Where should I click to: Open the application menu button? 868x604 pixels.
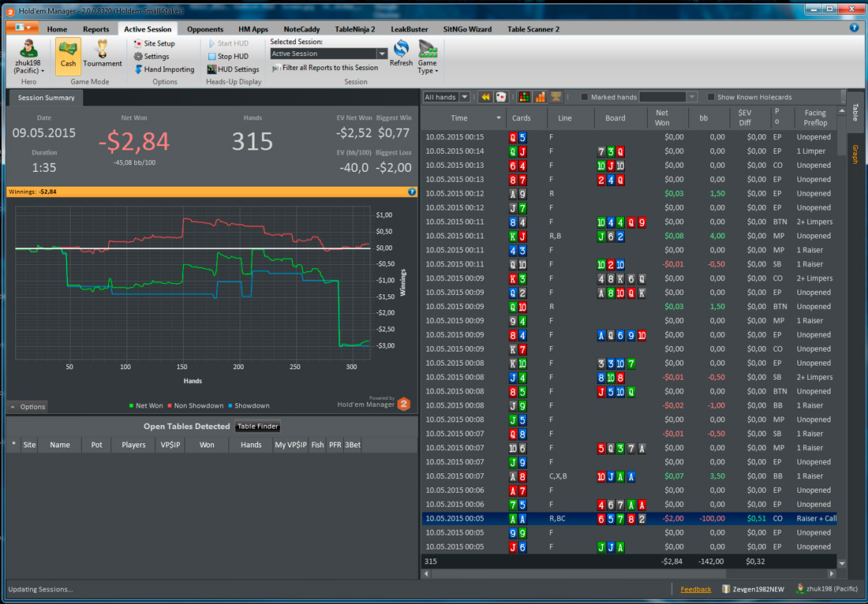(23, 28)
